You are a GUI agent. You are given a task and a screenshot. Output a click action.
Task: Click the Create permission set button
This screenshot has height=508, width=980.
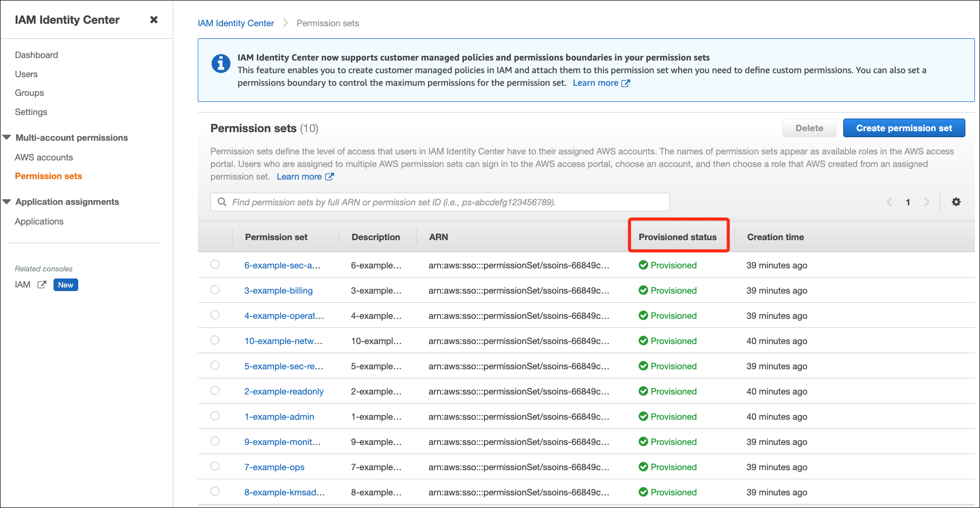tap(904, 128)
